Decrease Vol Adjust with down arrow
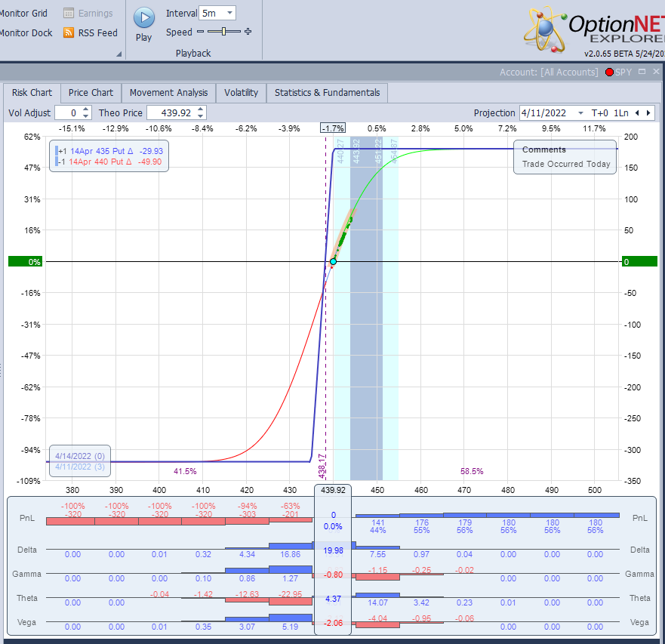This screenshot has width=665, height=644. [x=85, y=116]
